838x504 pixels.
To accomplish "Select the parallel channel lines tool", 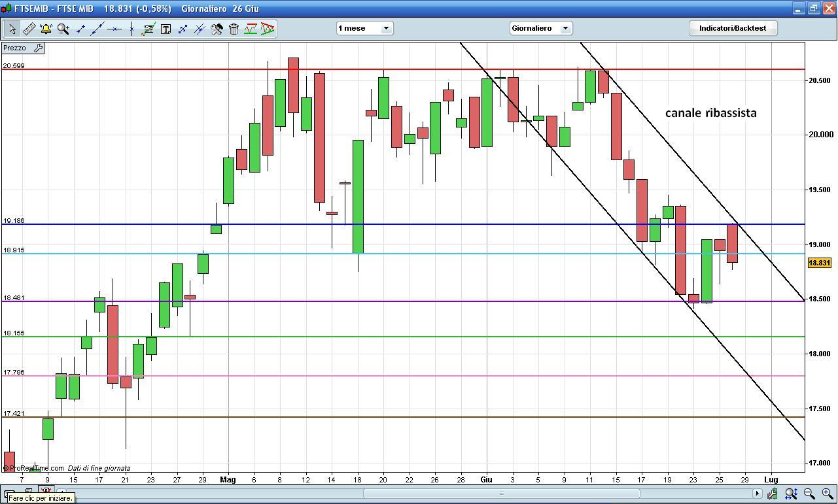I will click(200, 29).
